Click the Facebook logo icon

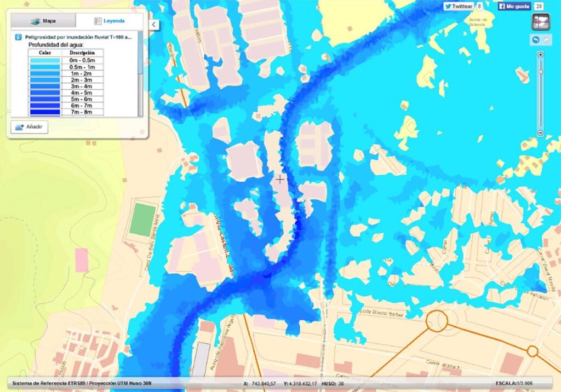click(x=502, y=7)
